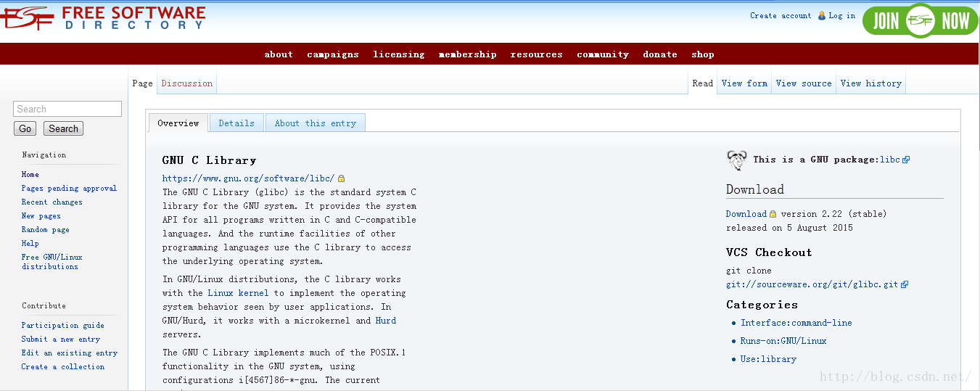980x391 pixels.
Task: Select the Read tab
Action: (703, 83)
